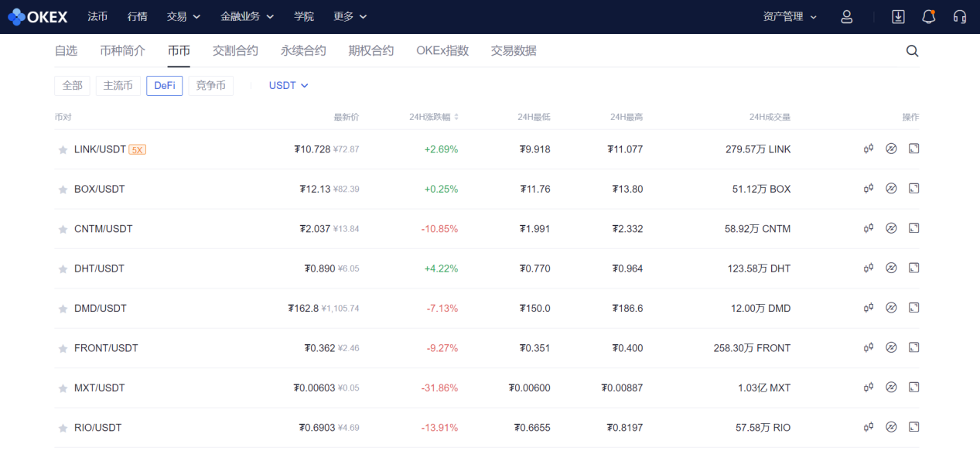Screen dimensions: 980x451
Task: Open 学院 from the top navigation
Action: (304, 16)
